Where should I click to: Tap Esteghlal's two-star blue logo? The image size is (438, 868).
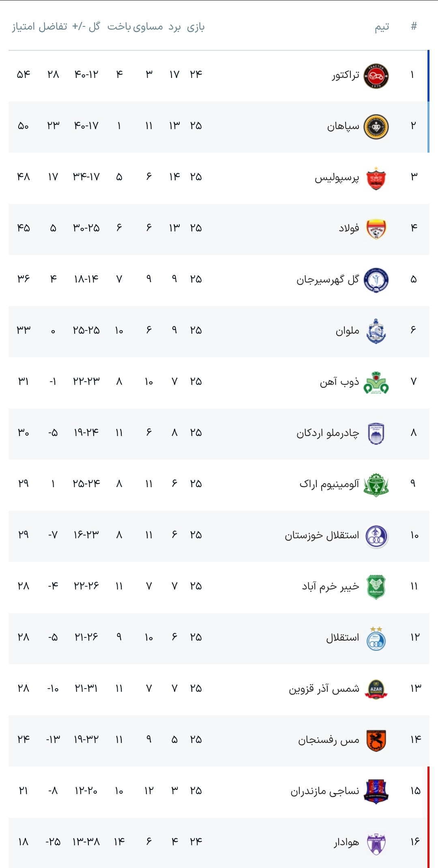point(376,638)
